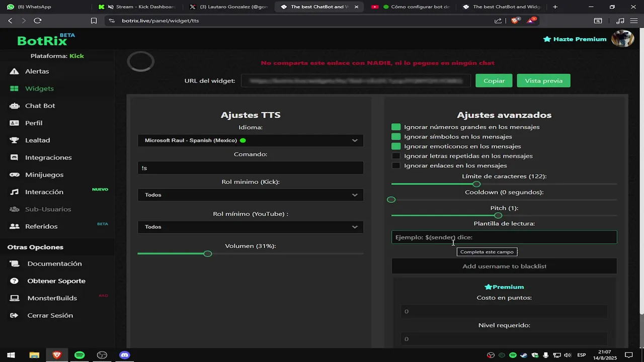Open Lealtad trophy icon
The image size is (644, 362).
coord(15,140)
